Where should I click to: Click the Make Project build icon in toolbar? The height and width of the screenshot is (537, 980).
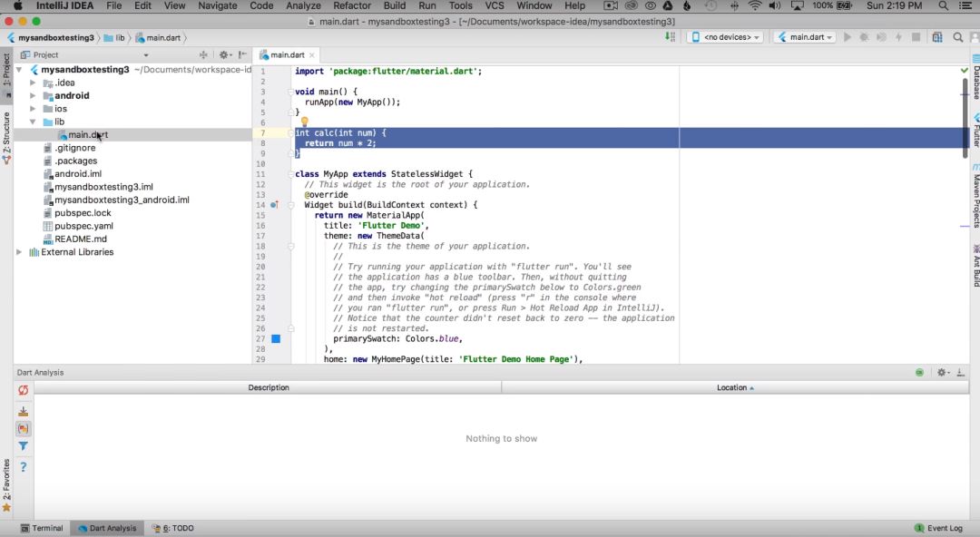pos(670,37)
